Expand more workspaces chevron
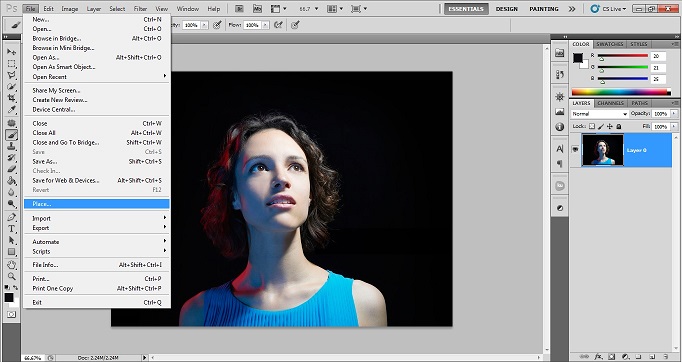Viewport: 682px width, 362px height. pyautogui.click(x=572, y=9)
